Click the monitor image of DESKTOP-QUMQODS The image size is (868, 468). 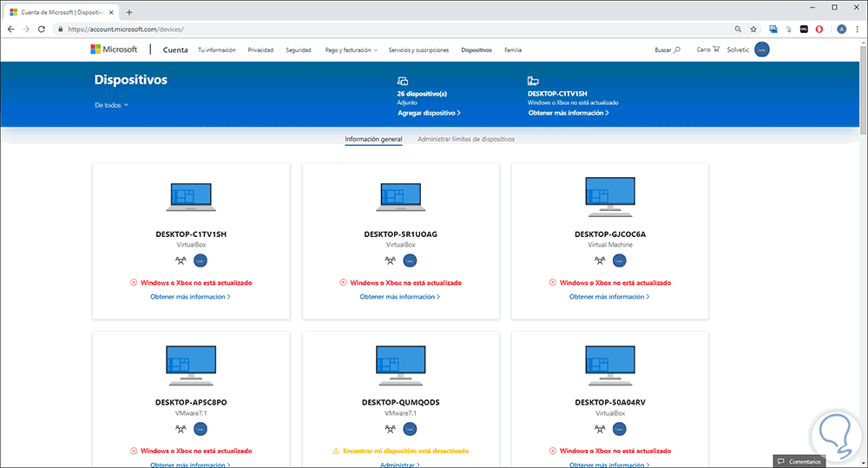[x=401, y=366]
